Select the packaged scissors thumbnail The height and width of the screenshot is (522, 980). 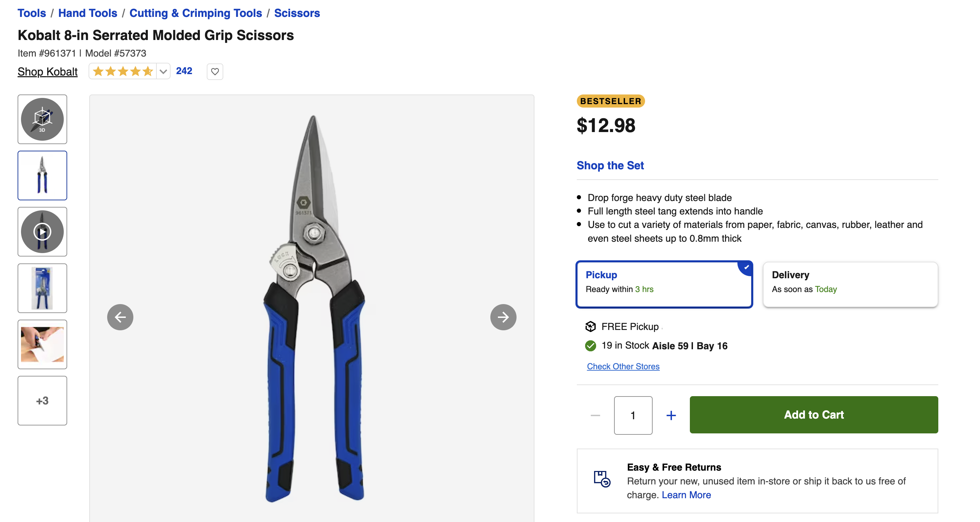pos(42,288)
